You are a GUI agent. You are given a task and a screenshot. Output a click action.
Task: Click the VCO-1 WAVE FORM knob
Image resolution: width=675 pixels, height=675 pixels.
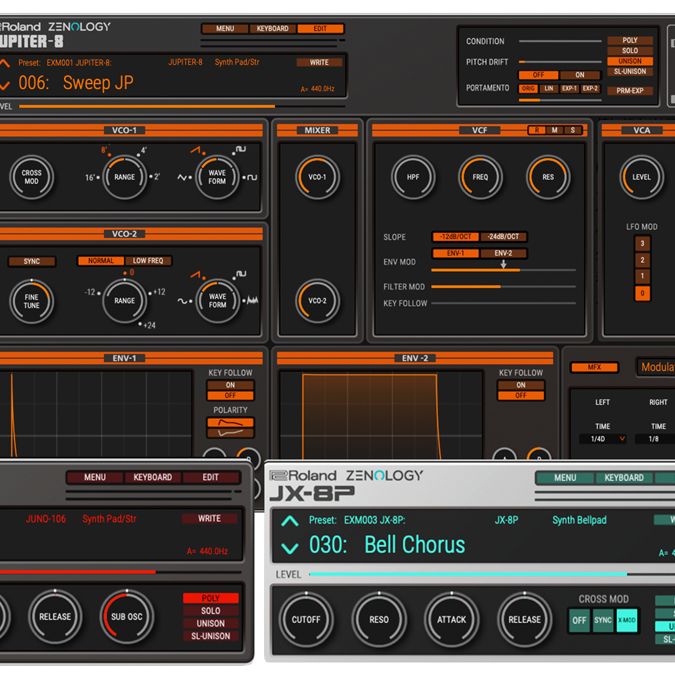[x=217, y=177]
